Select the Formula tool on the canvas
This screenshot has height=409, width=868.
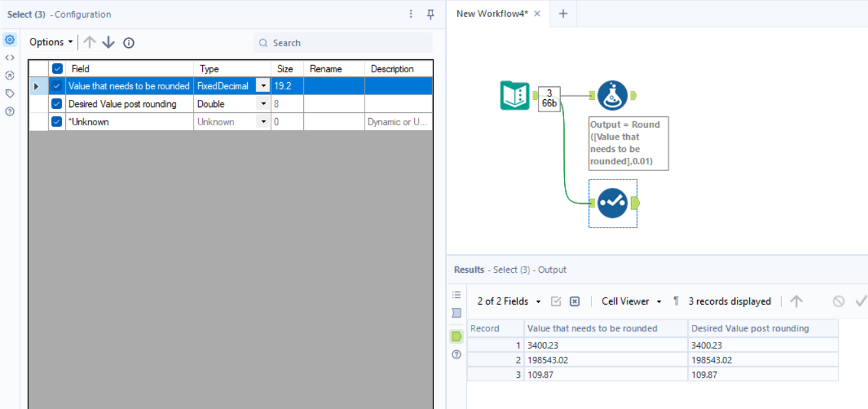tap(612, 95)
